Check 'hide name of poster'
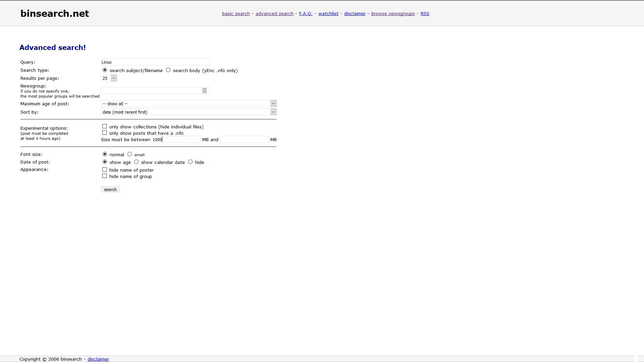 point(104,169)
